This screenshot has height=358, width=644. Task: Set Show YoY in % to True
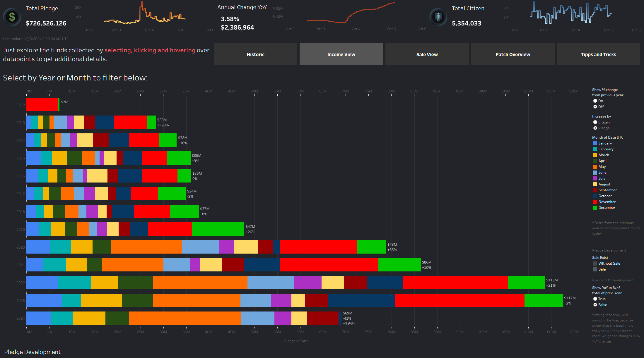click(x=595, y=299)
